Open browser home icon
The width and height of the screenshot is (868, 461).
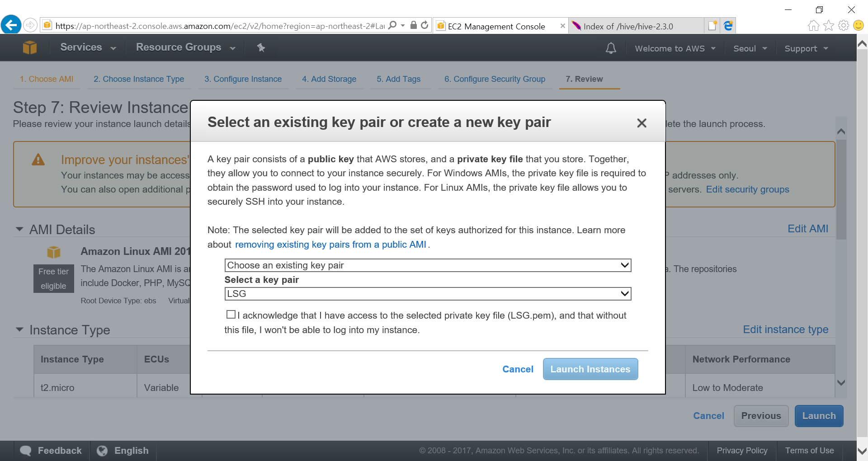tap(813, 25)
